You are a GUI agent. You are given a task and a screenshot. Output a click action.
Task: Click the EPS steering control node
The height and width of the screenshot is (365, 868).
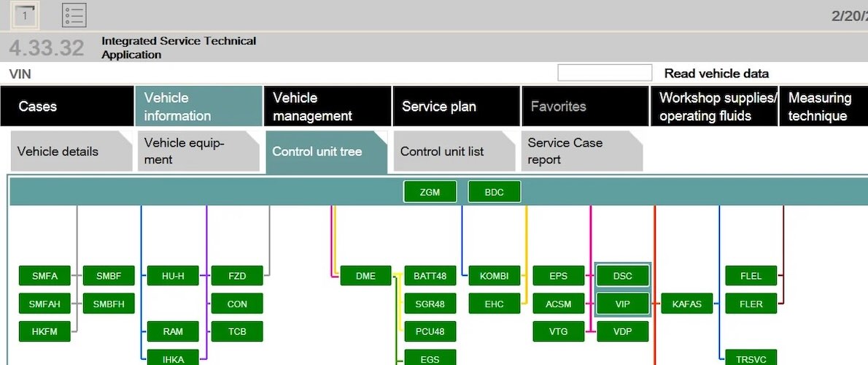[x=559, y=276]
